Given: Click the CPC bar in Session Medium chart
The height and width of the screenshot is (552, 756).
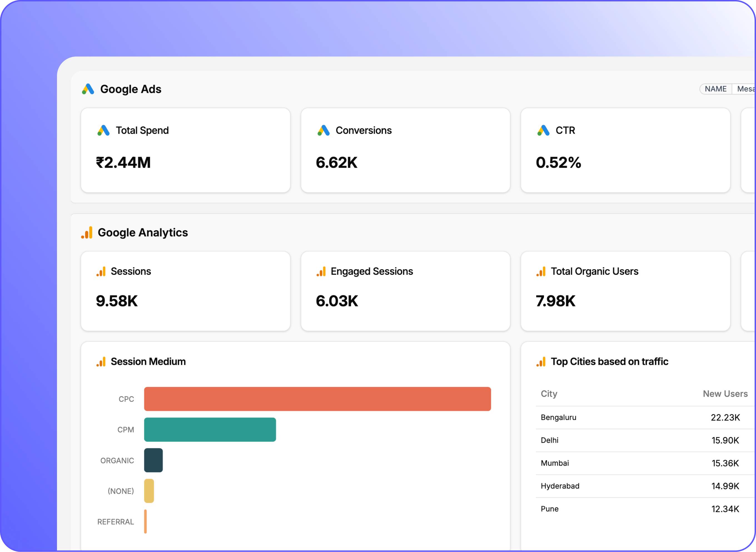Looking at the screenshot, I should [x=317, y=399].
